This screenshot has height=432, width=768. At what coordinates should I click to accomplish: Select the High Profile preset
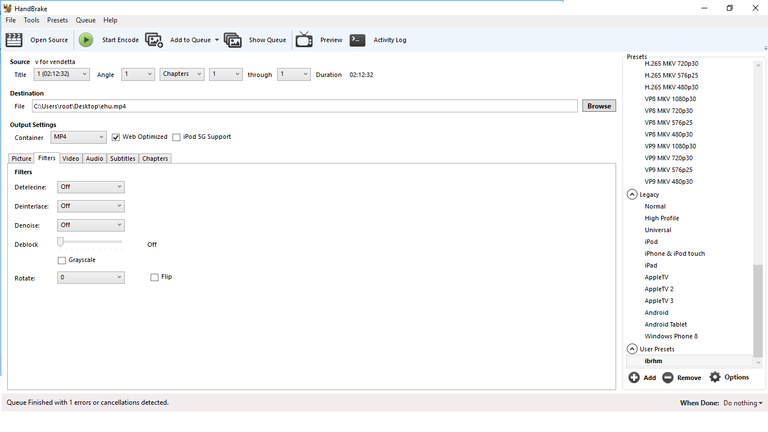662,218
